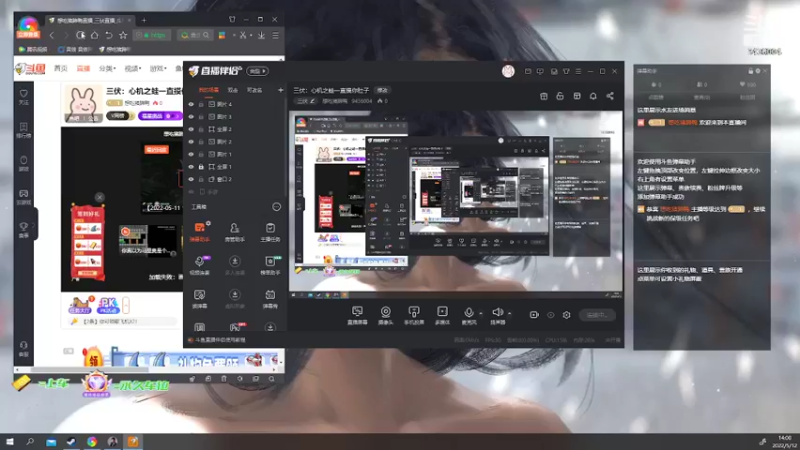The height and width of the screenshot is (450, 800).
Task: Open browser home page icon
Action: pos(94,35)
